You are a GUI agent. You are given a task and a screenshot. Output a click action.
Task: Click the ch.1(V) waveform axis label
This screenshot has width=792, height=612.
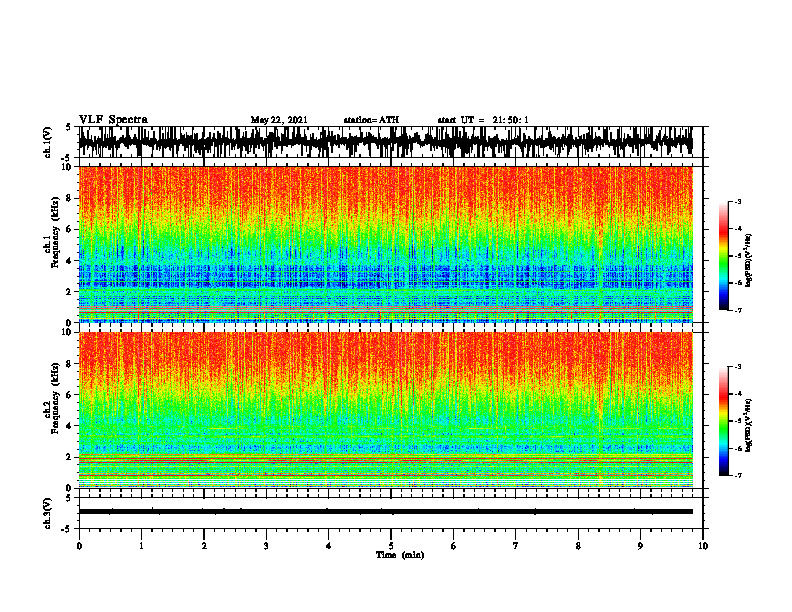click(x=47, y=142)
